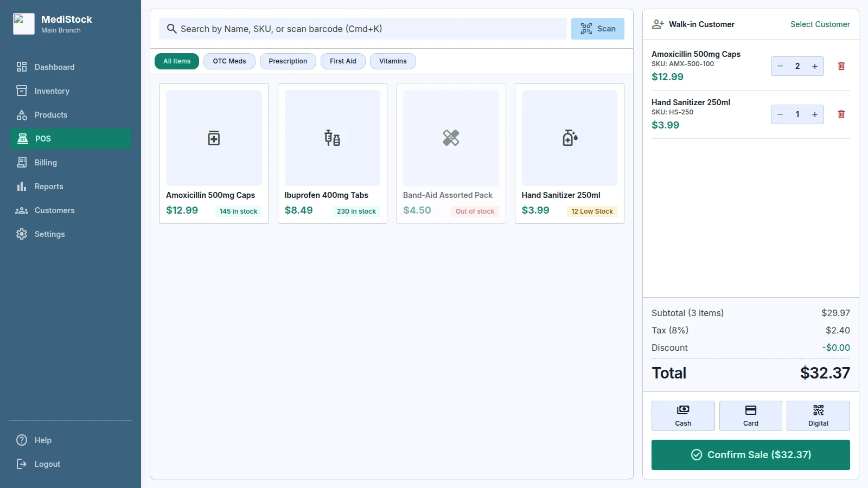The height and width of the screenshot is (488, 868).
Task: Show only Vitamins products
Action: 393,61
